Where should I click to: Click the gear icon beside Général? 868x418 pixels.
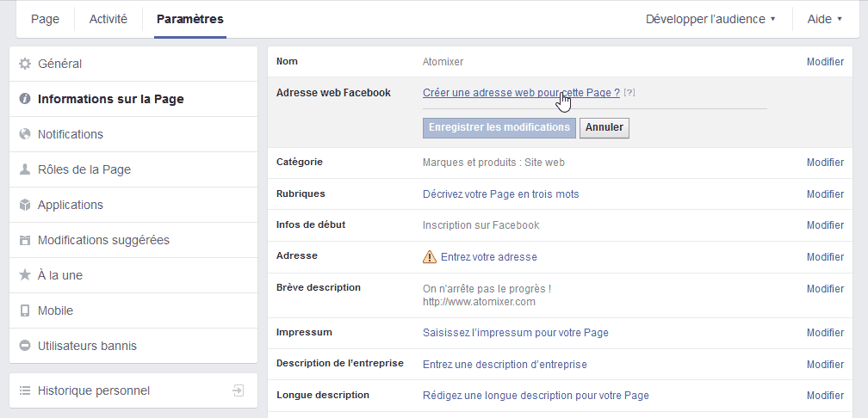point(25,65)
